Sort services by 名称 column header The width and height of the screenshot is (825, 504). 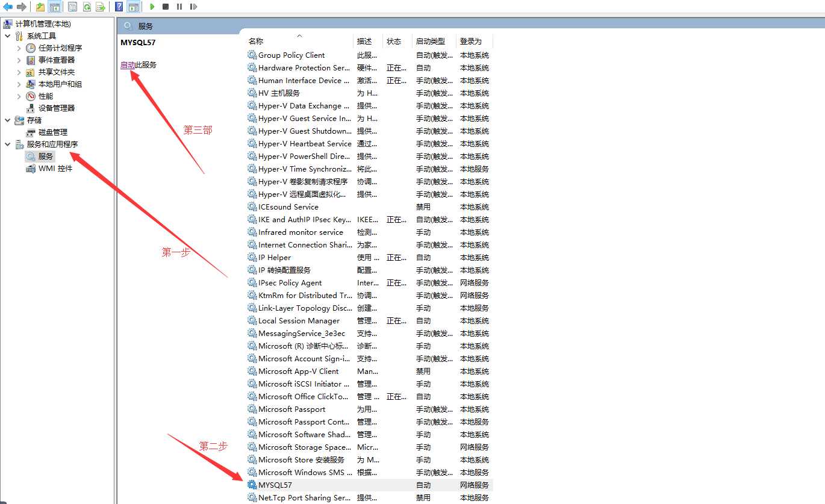coord(299,41)
